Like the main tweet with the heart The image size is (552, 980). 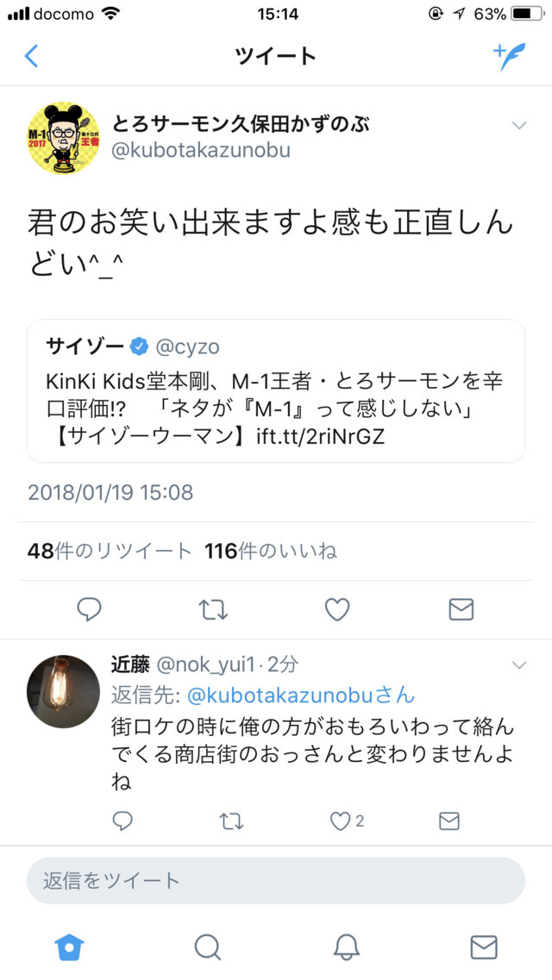click(337, 609)
